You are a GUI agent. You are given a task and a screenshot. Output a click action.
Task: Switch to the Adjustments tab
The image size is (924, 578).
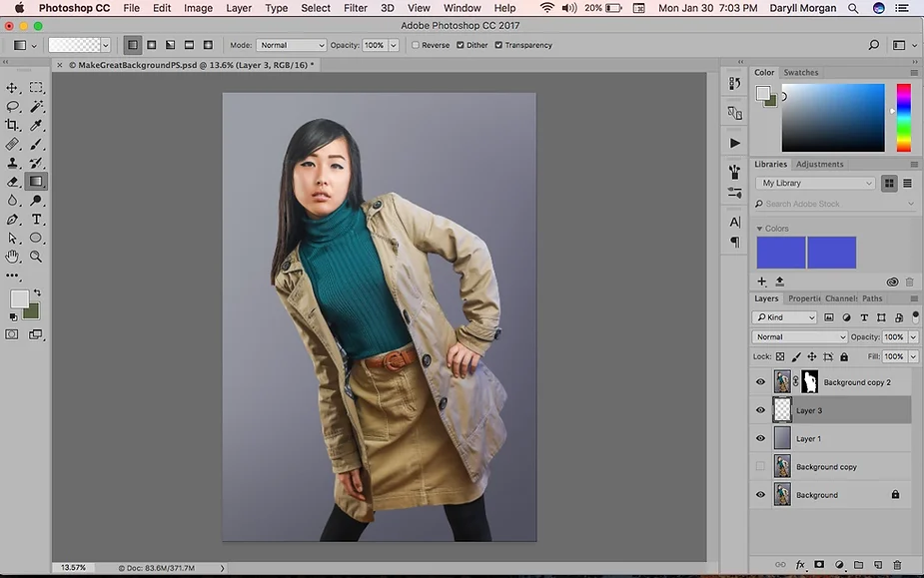coord(819,165)
